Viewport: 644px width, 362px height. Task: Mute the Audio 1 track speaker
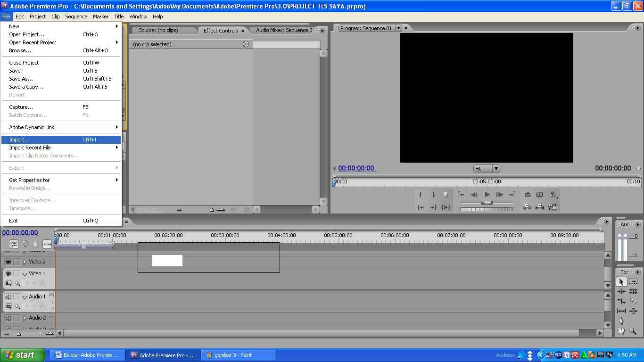point(8,297)
